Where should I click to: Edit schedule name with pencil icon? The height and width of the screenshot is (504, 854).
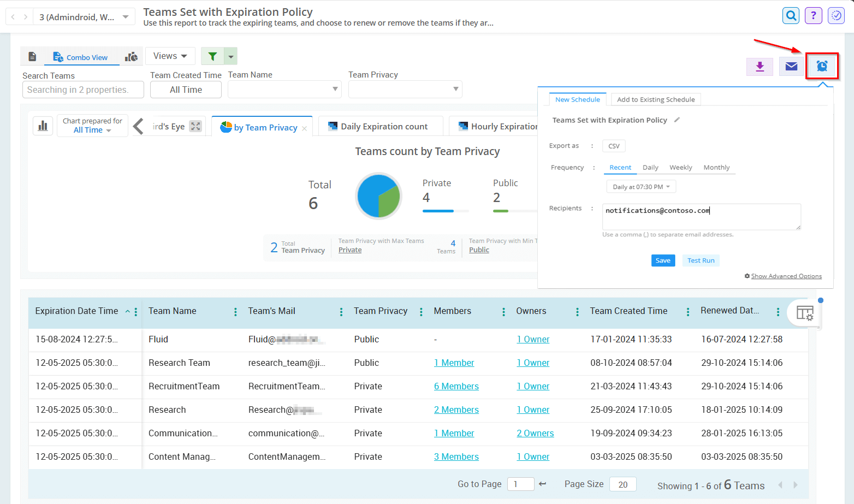tap(677, 120)
